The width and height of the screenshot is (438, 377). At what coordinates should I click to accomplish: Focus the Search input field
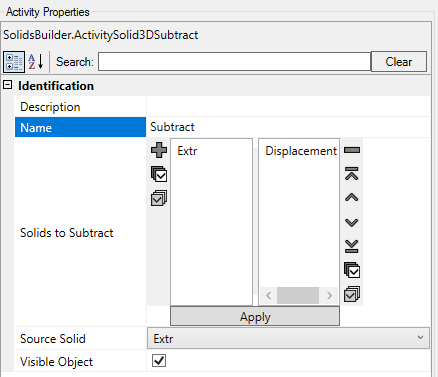(x=234, y=61)
